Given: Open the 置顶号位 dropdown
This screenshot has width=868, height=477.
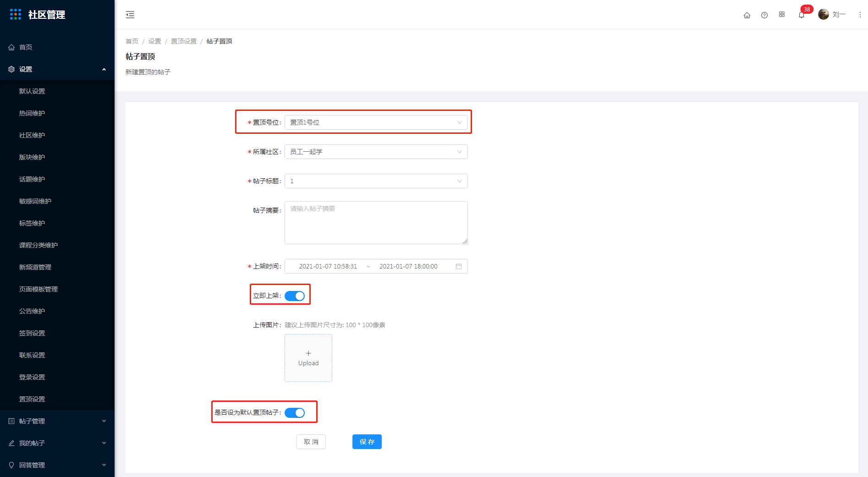Looking at the screenshot, I should click(x=376, y=122).
